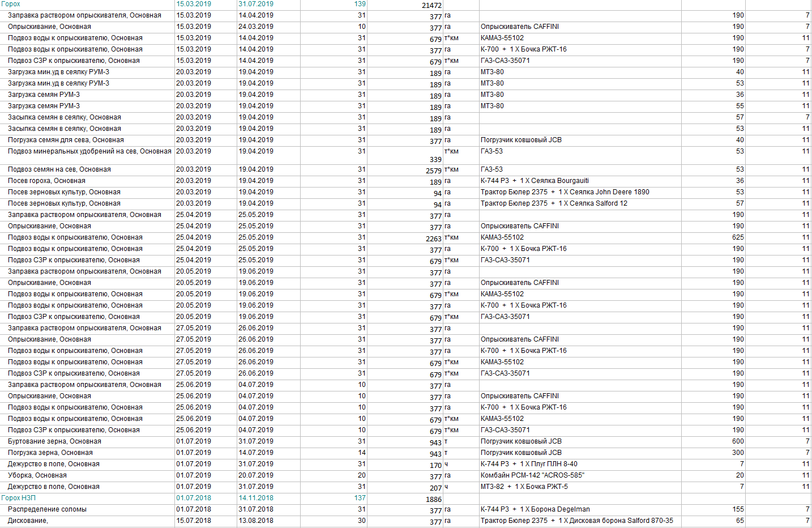Screen dimensions: 812x528
Task: Click the 'Посев гороха, Основная' operation
Action: pyautogui.click(x=46, y=181)
